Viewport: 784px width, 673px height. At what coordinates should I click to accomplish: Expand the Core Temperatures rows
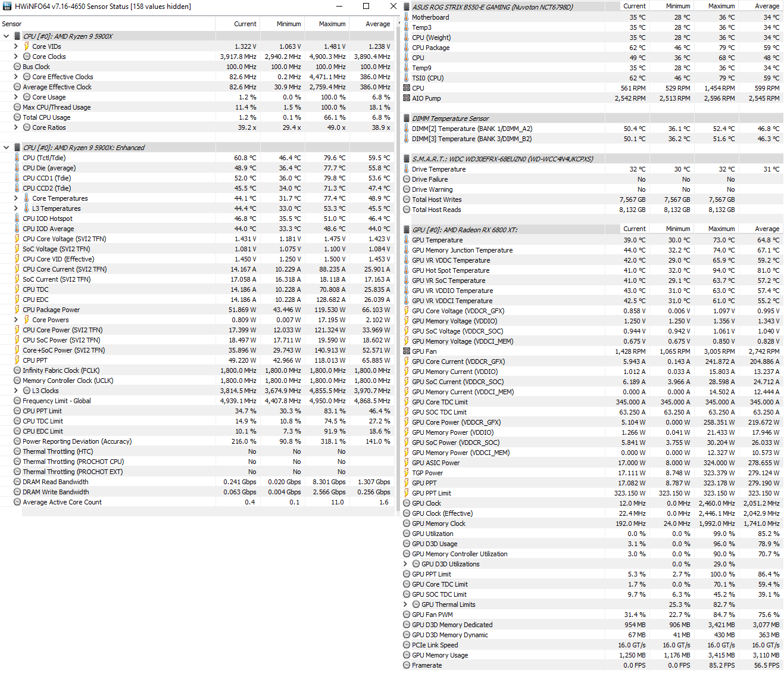[x=16, y=198]
